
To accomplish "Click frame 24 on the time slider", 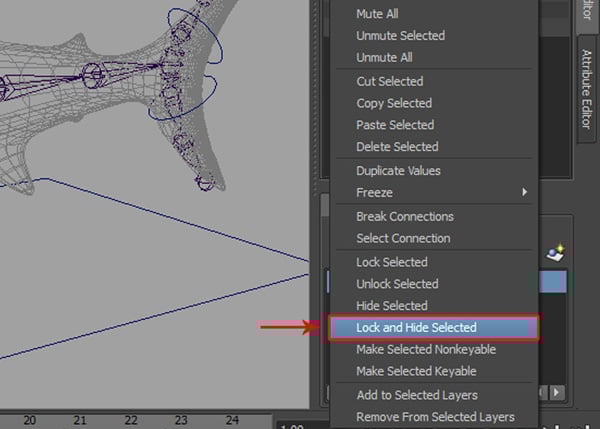I will [x=232, y=421].
